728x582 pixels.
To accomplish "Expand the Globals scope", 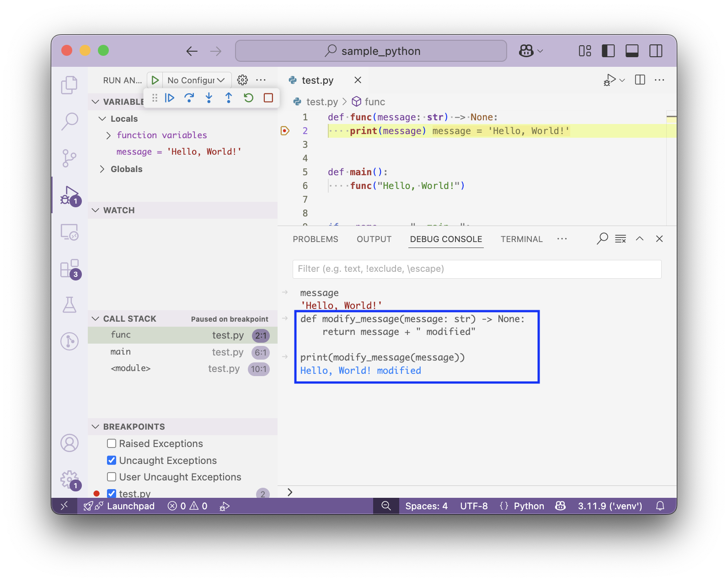I will click(102, 169).
